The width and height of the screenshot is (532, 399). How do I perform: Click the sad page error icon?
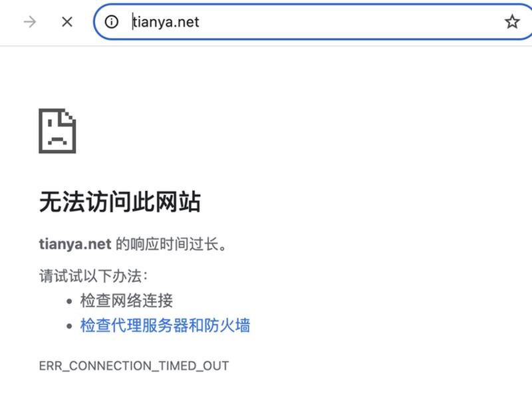click(x=57, y=131)
